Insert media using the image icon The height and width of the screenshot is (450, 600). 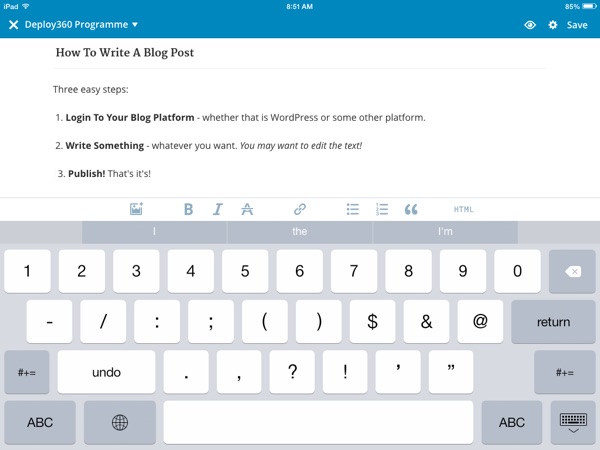(x=137, y=209)
